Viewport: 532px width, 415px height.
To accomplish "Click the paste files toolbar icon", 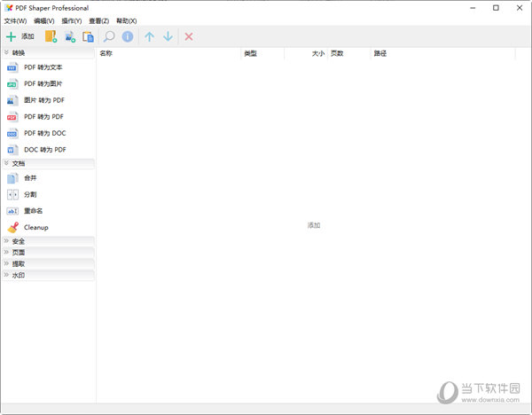I will pyautogui.click(x=88, y=36).
